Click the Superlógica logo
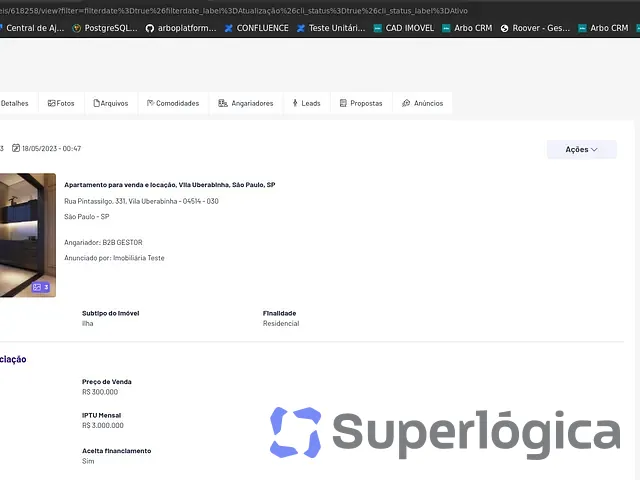This screenshot has height=480, width=640. 445,433
